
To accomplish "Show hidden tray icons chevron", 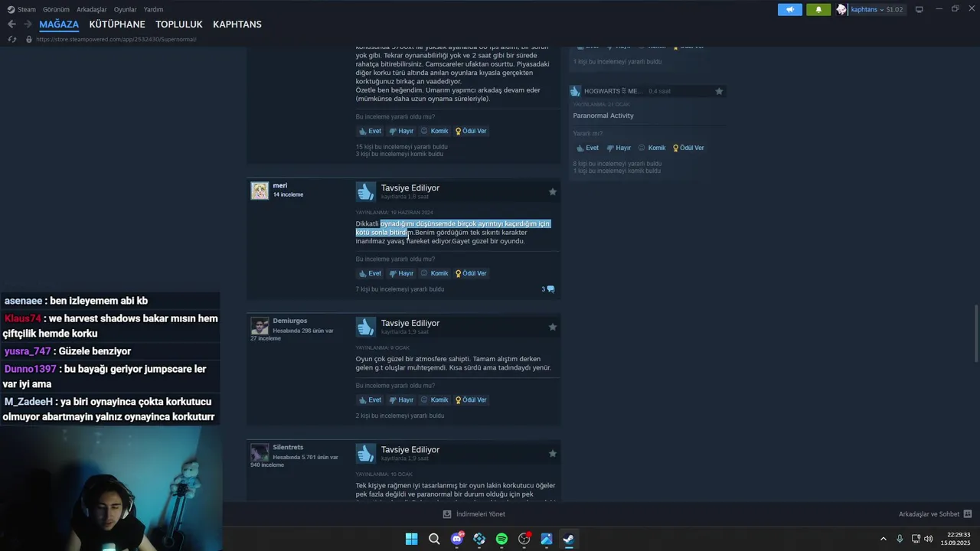I will click(883, 539).
